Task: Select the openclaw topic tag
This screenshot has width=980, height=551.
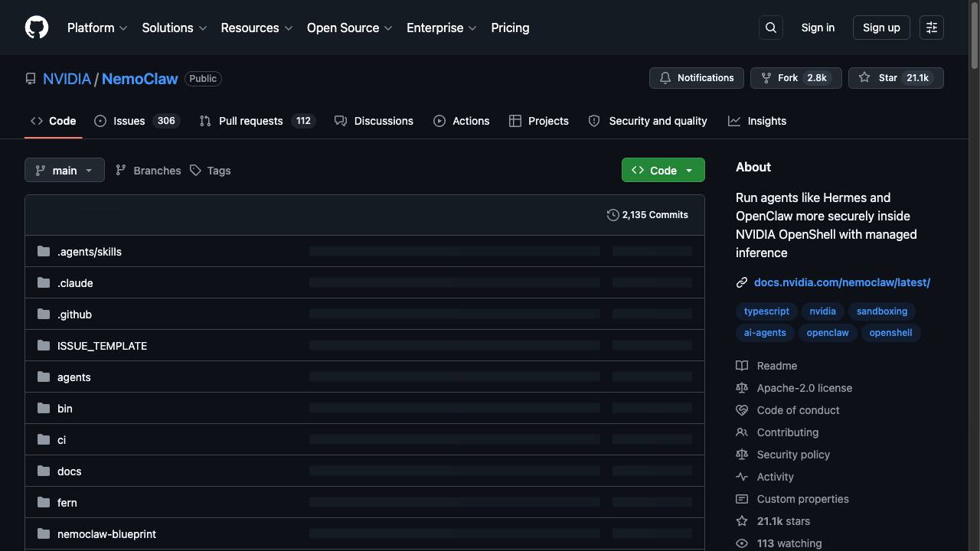Action: click(828, 333)
